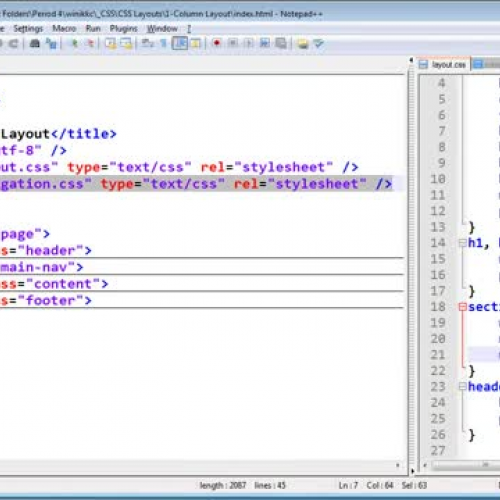500x500 pixels.
Task: Click Run Macro Multiple Times icon
Action: click(265, 43)
